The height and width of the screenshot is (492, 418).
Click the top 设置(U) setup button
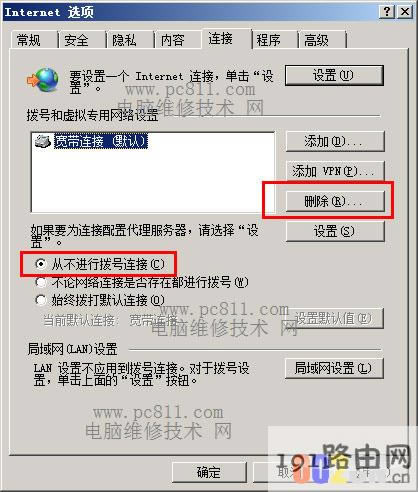(x=334, y=75)
